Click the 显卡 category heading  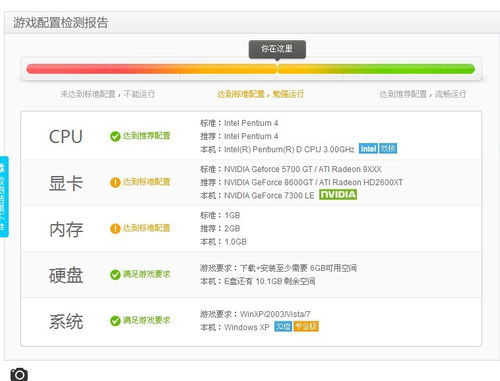click(x=66, y=183)
